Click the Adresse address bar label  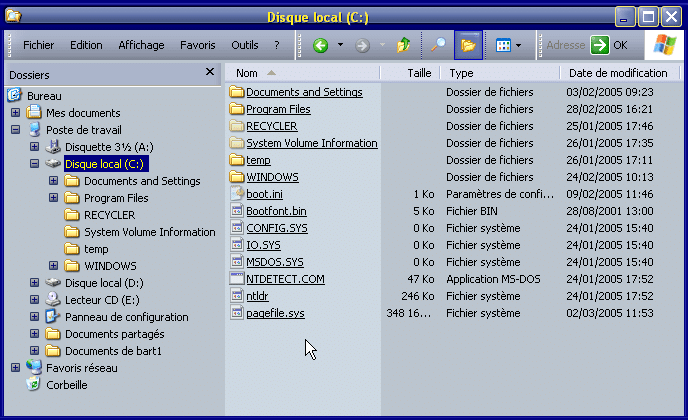point(566,45)
